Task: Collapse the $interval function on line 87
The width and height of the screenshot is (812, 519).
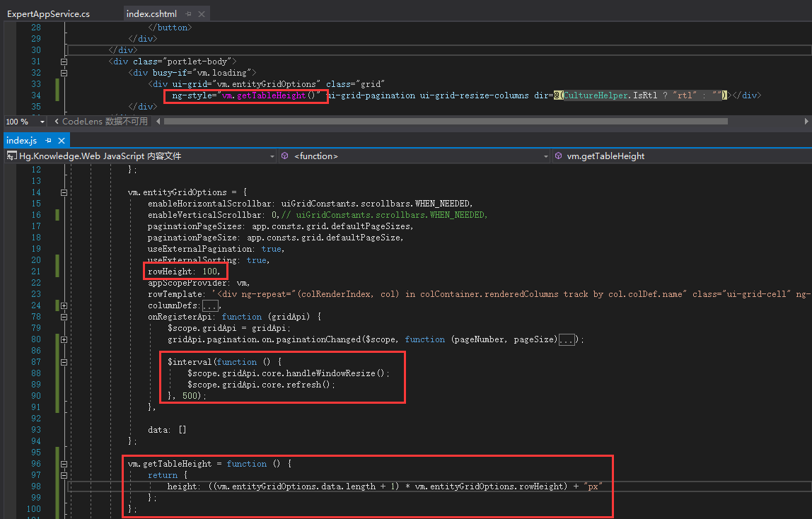Action: point(64,362)
